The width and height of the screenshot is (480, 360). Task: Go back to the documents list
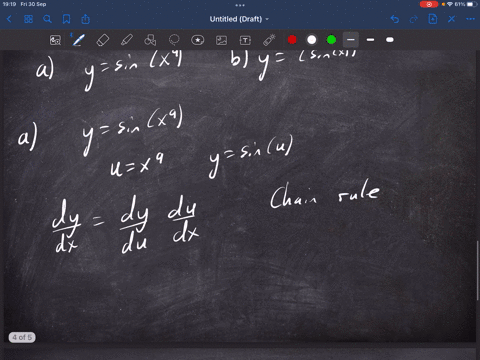9,19
